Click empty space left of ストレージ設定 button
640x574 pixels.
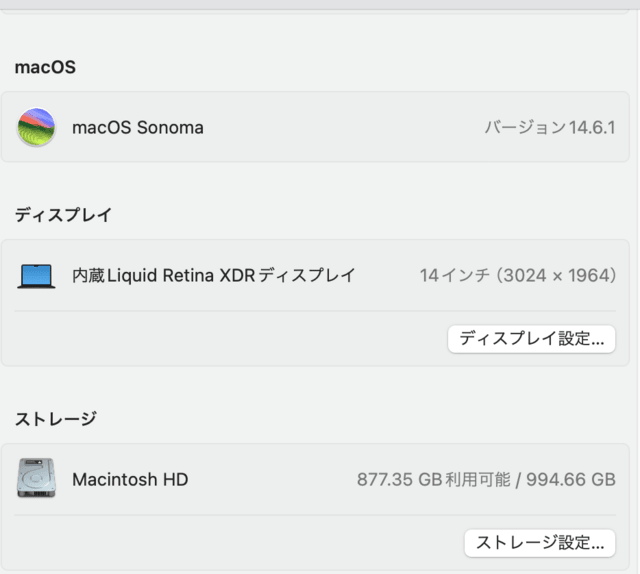237,543
